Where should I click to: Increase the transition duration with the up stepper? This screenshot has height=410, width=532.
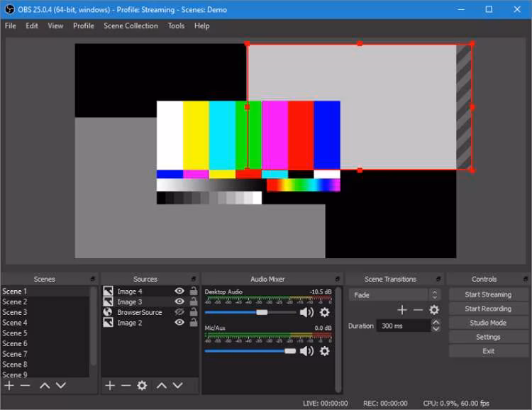436,323
